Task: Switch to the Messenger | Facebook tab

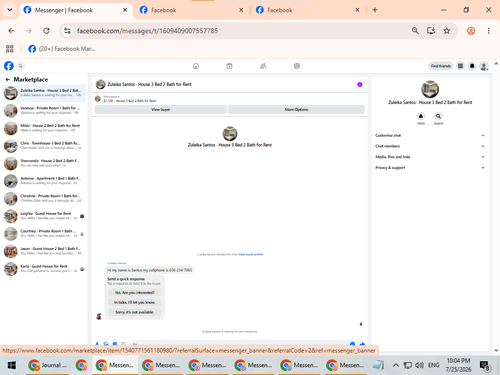Action: point(75,10)
